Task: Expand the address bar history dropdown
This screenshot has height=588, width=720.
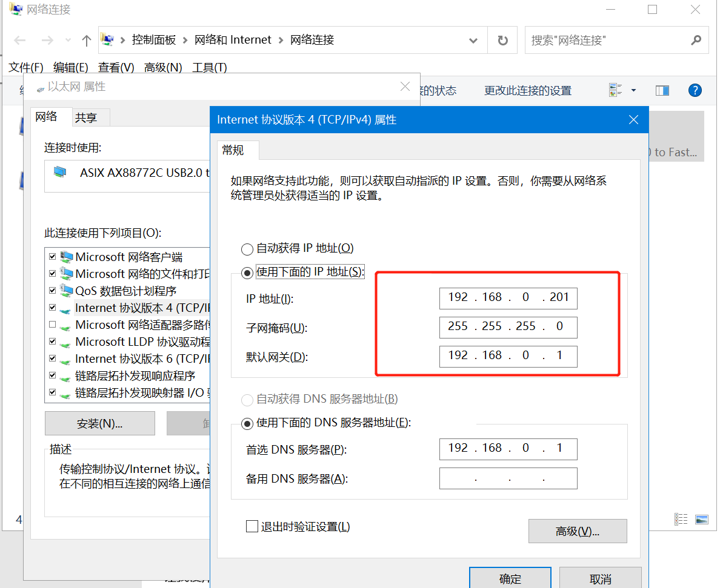Action: (473, 41)
